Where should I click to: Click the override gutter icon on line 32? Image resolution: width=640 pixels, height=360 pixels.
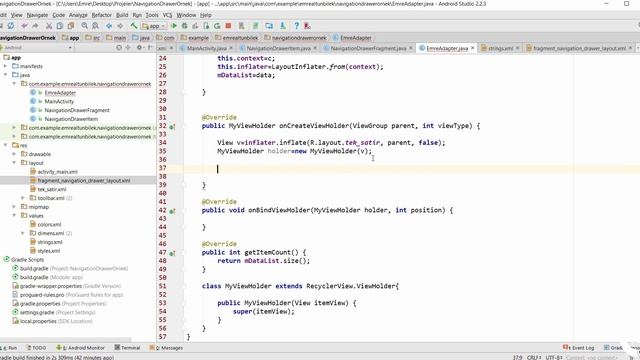point(172,127)
